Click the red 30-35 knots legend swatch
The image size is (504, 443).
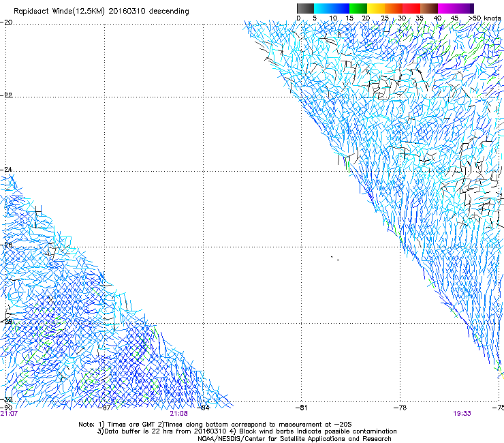pyautogui.click(x=411, y=8)
